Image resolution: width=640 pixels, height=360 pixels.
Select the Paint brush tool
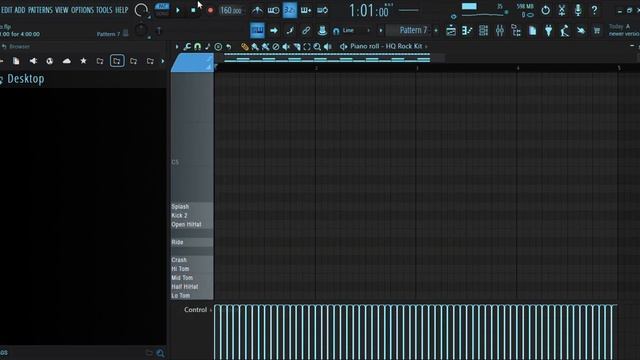pos(255,47)
